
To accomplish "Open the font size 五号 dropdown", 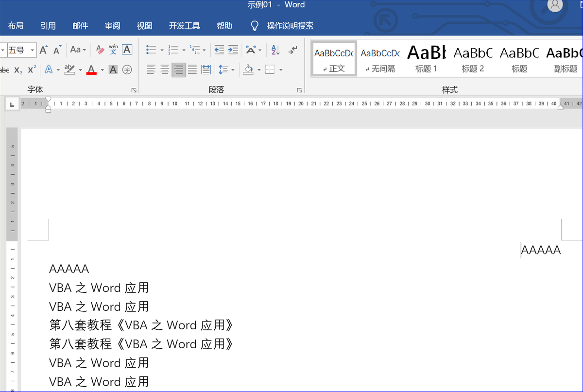I will tap(33, 50).
